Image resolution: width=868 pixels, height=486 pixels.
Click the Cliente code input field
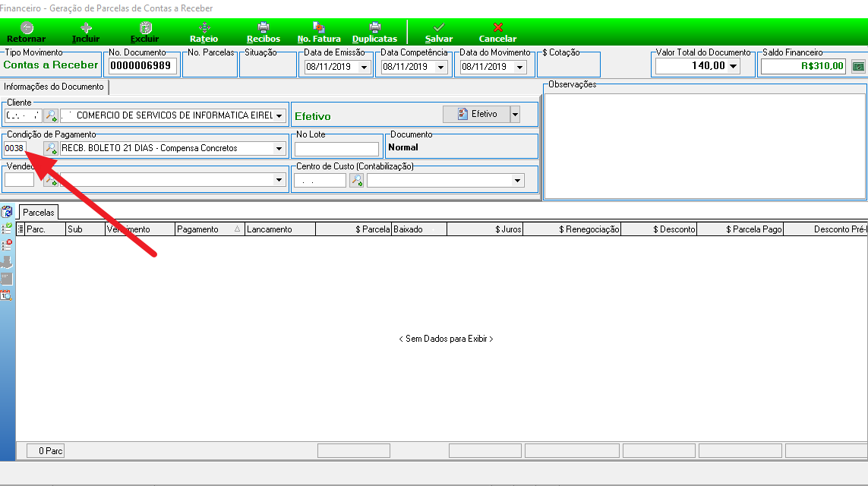pos(23,115)
